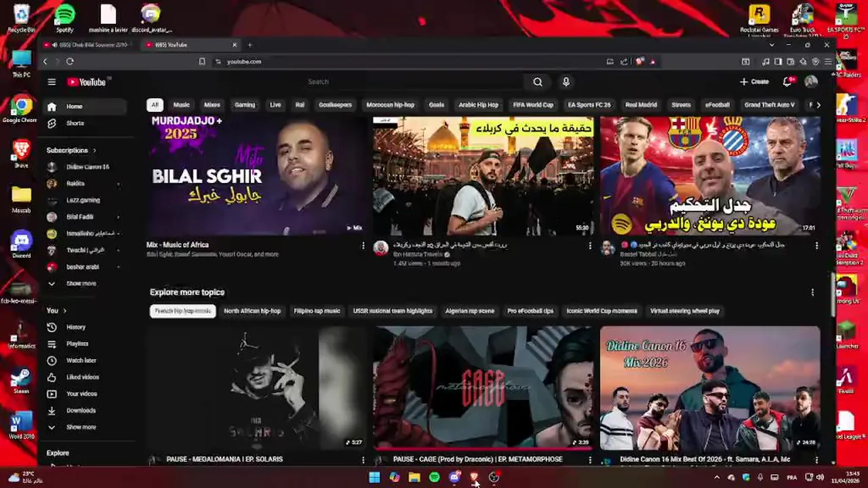This screenshot has height=488, width=868.
Task: Click the Mix - Music of Africa title
Action: [x=178, y=245]
